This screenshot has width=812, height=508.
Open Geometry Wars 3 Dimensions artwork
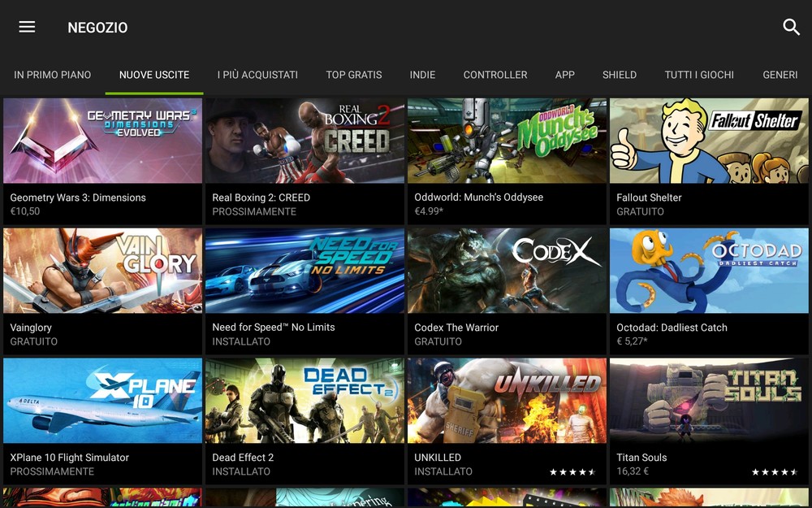tap(102, 141)
